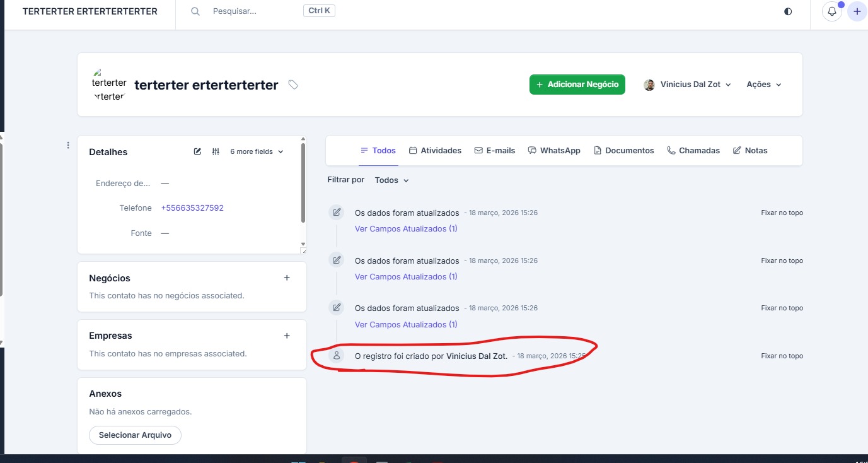Open the Ações dropdown menu
Screen dimensions: 868x463
(x=763, y=85)
